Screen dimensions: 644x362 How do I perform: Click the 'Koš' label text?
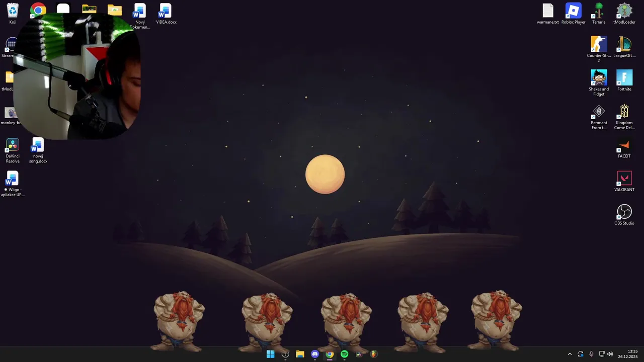13,22
